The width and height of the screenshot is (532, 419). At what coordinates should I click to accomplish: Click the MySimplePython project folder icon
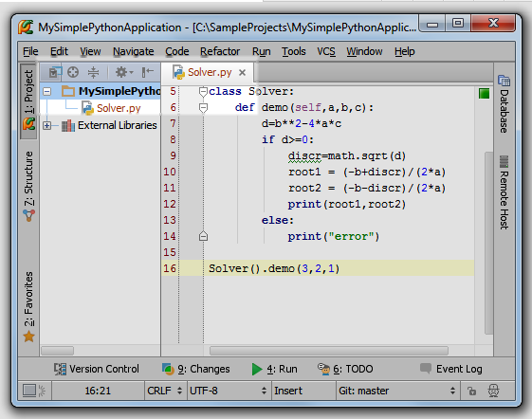[68, 91]
